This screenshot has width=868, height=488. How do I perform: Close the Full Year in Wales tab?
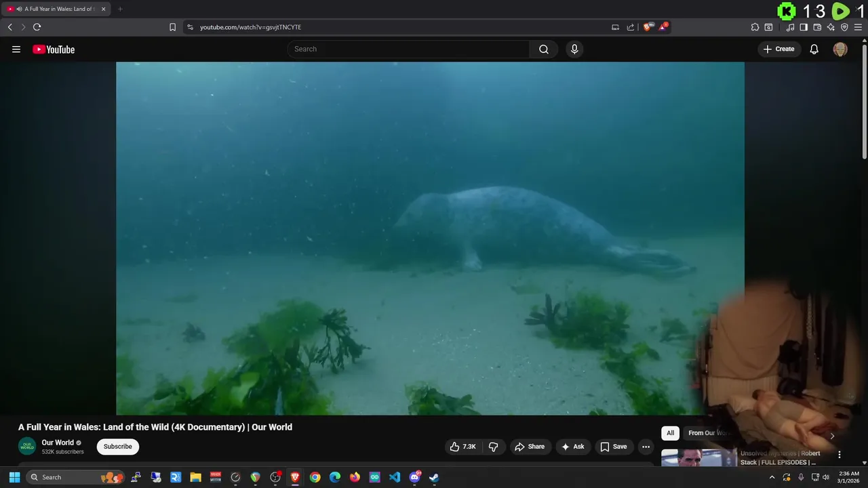[x=104, y=9]
